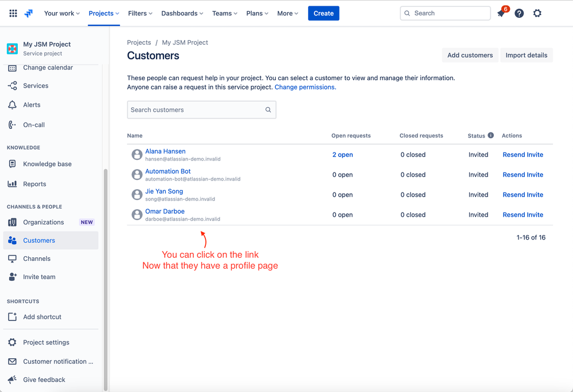Click the Add customers button
This screenshot has width=573, height=392.
469,55
